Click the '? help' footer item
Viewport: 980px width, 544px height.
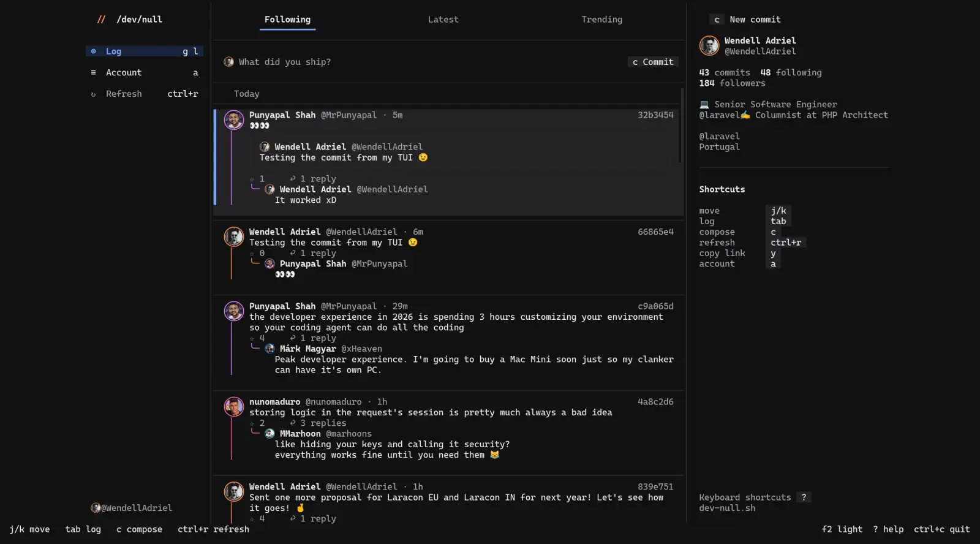tap(888, 529)
